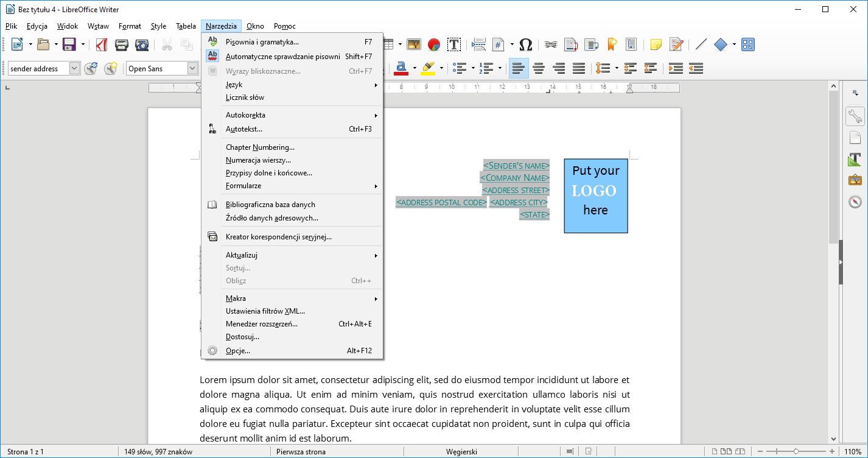The image size is (868, 458).
Task: Insert basic diamond shape
Action: pyautogui.click(x=721, y=44)
